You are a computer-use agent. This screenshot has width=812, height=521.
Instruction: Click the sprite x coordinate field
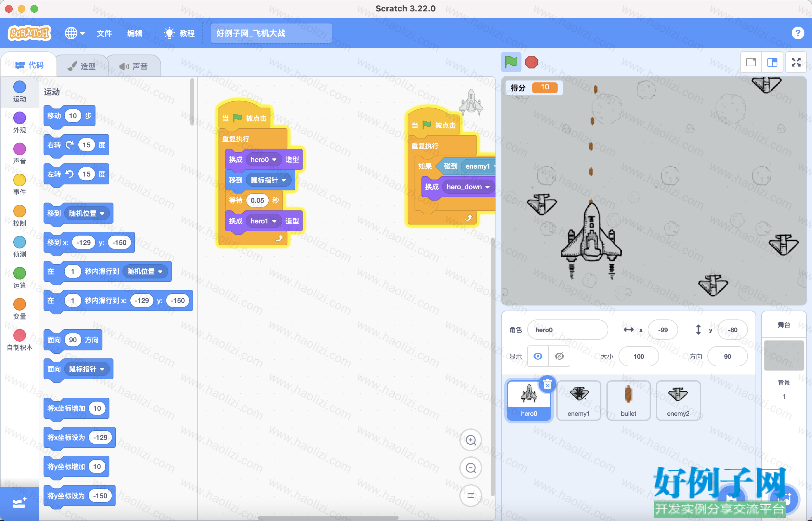click(x=663, y=330)
